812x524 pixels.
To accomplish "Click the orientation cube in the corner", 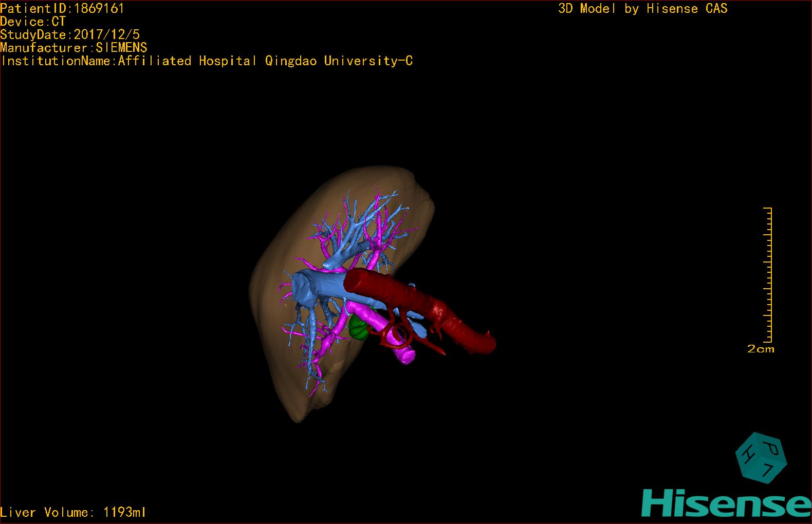I will [x=761, y=458].
